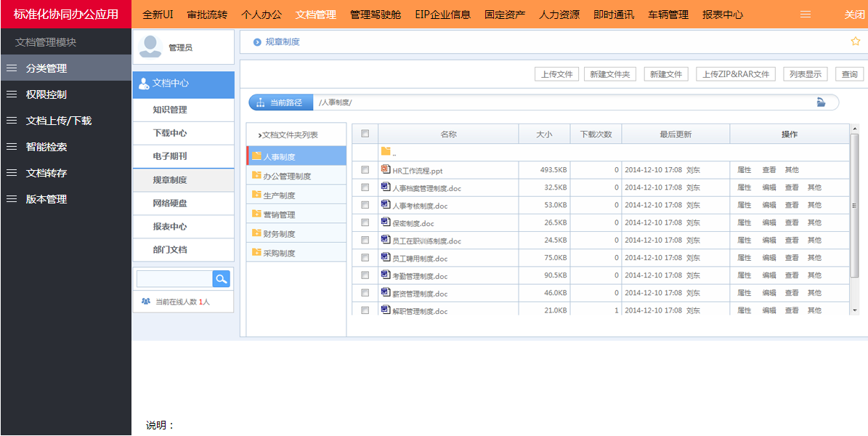The image size is (868, 436).
Task: Open 其他 options for 保密制度.doc
Action: pos(814,222)
